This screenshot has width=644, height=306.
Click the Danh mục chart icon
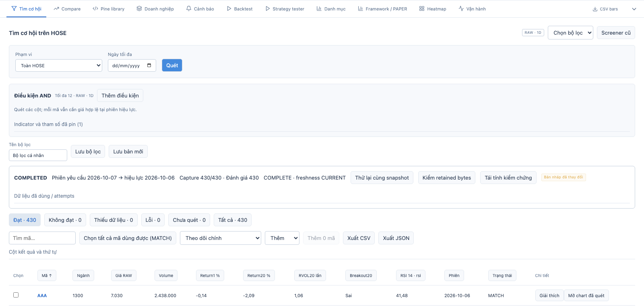tap(319, 8)
